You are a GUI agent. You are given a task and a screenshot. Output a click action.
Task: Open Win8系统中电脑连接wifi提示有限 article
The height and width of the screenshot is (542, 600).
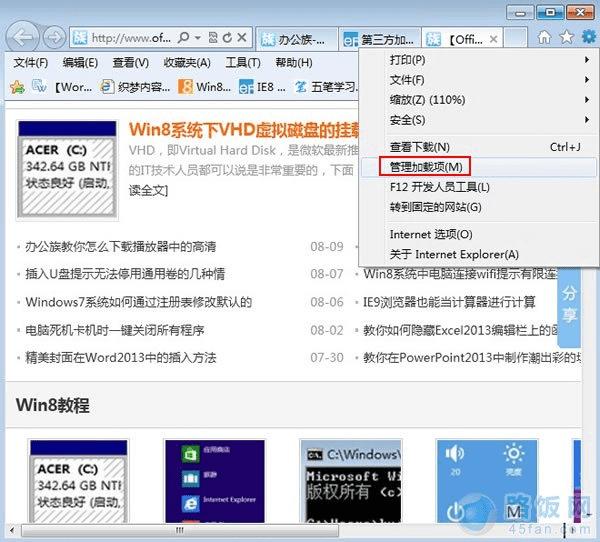click(460, 274)
